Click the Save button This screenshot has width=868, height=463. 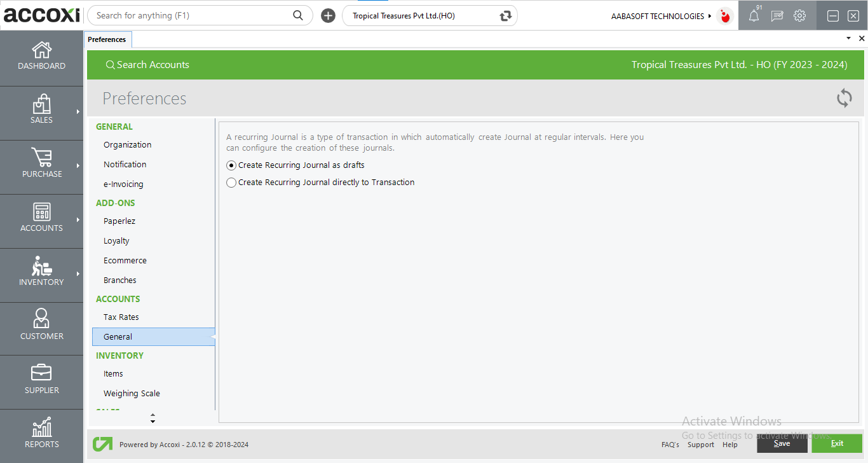pos(782,443)
